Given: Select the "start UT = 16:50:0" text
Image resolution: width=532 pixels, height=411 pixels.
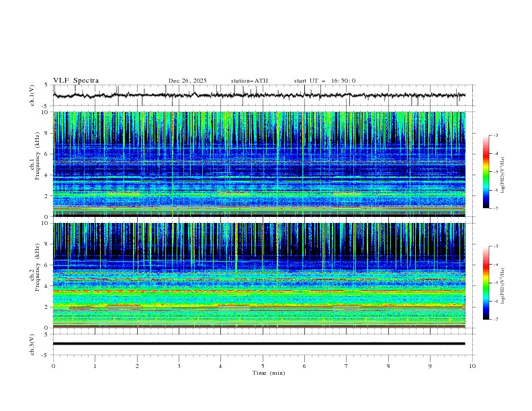Looking at the screenshot, I should coord(324,81).
